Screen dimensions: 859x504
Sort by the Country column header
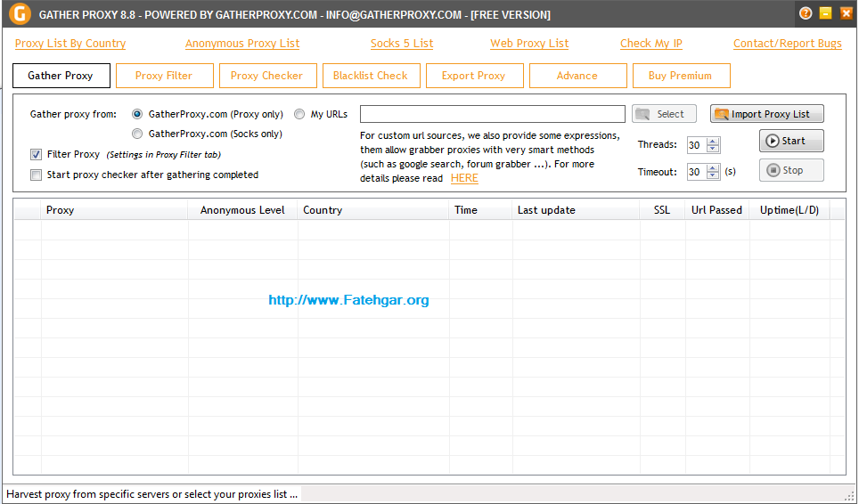coord(373,210)
